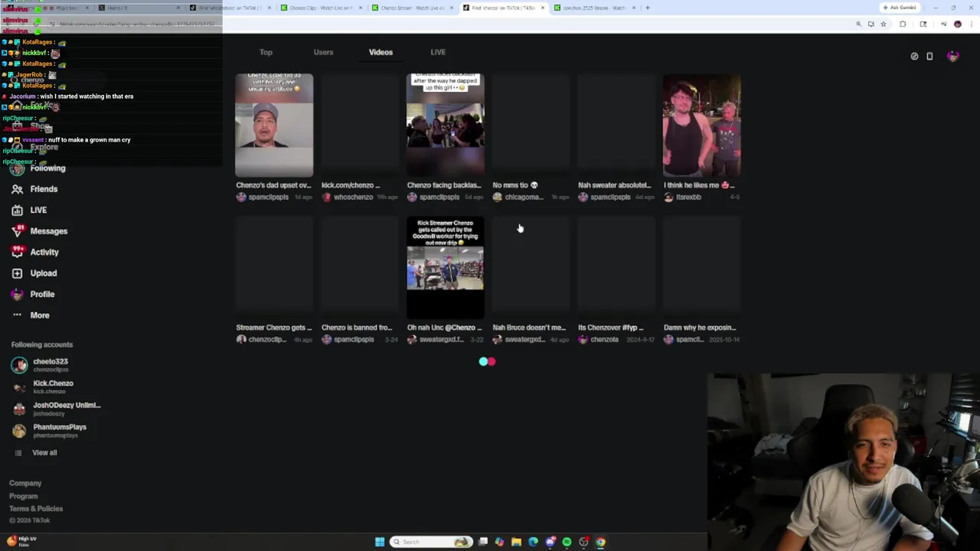Expand the More options in sidebar
The image size is (980, 551).
31,315
